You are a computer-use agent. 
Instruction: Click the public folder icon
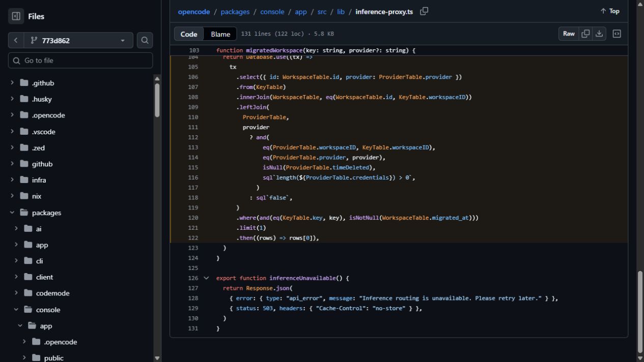[36, 358]
